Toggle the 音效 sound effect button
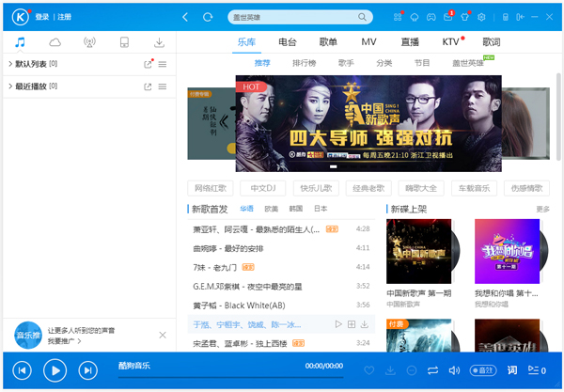Image resolution: width=564 pixels, height=392 pixels. [483, 370]
